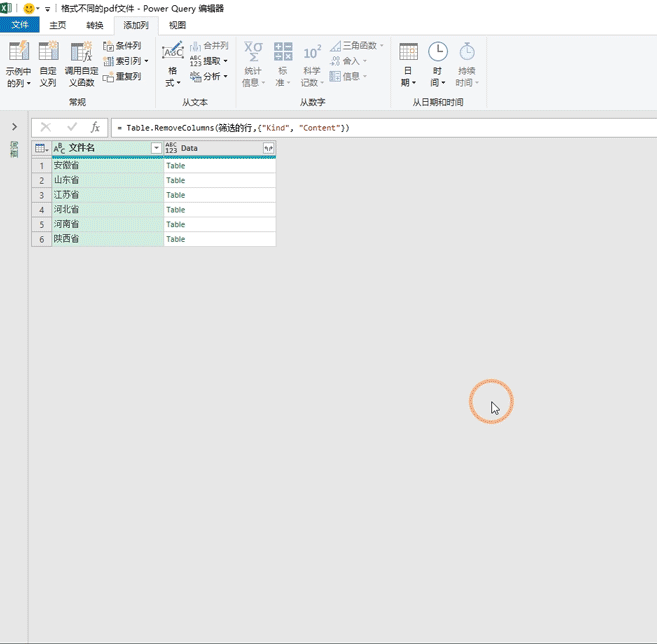This screenshot has width=657, height=644.
Task: Open the Custom Column (自定义列) tool
Action: 48,64
